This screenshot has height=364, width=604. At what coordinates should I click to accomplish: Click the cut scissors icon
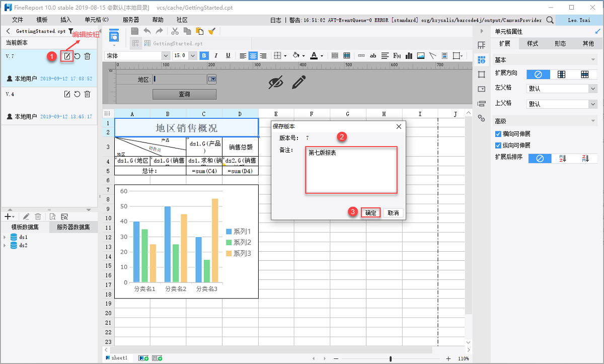[x=175, y=31]
